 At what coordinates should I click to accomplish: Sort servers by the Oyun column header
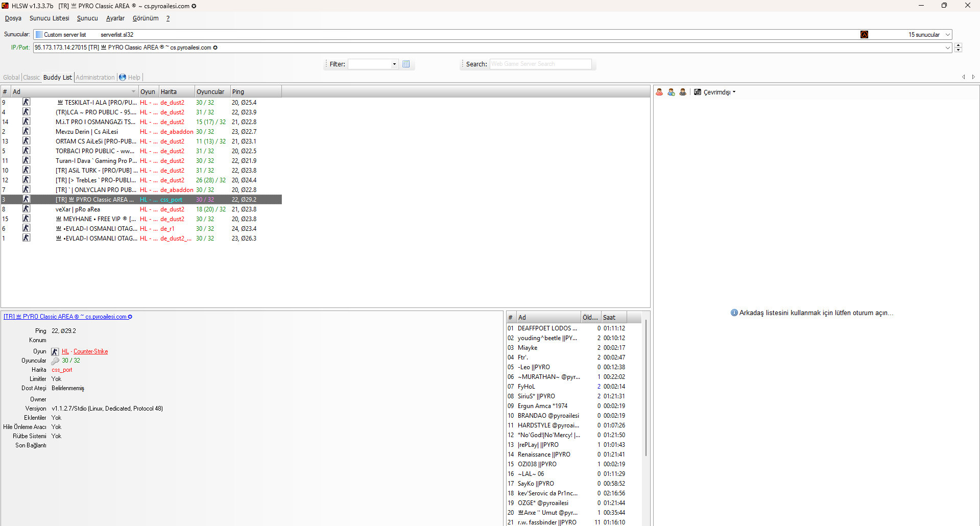point(149,92)
